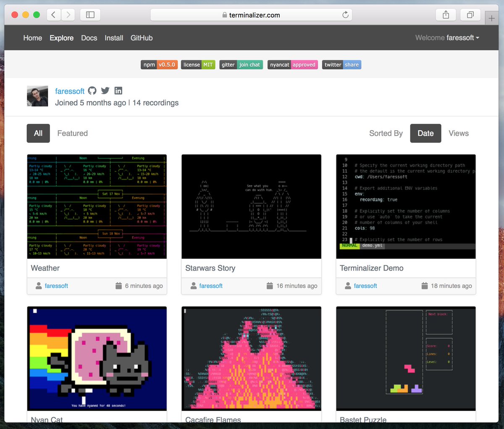Toggle the Safari sidebar panel icon
The height and width of the screenshot is (429, 504).
click(90, 14)
